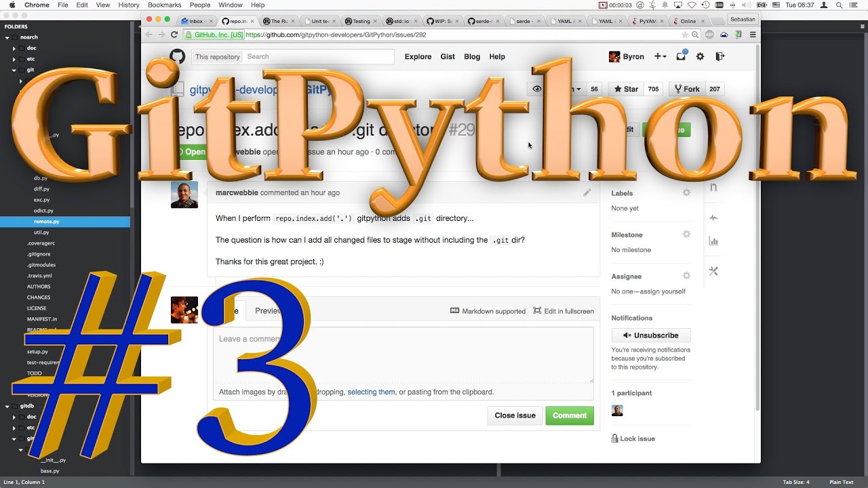Open Help in GitHub header
Image resolution: width=868 pixels, height=488 pixels.
pos(497,57)
